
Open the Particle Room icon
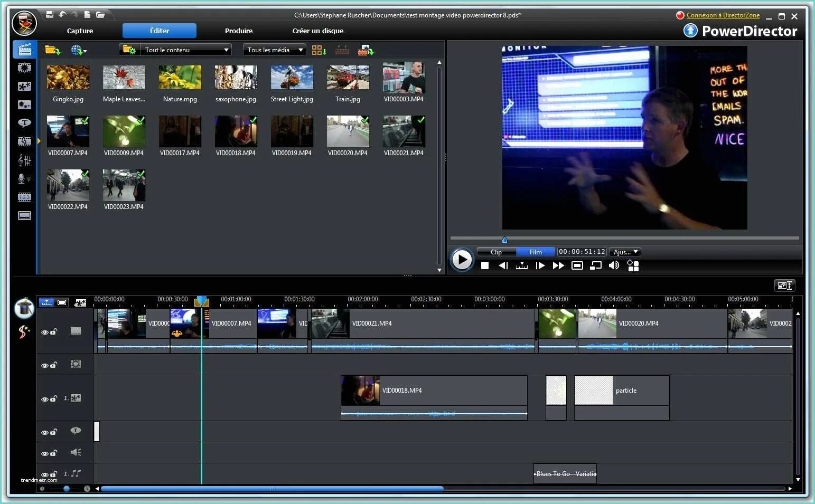click(x=24, y=105)
